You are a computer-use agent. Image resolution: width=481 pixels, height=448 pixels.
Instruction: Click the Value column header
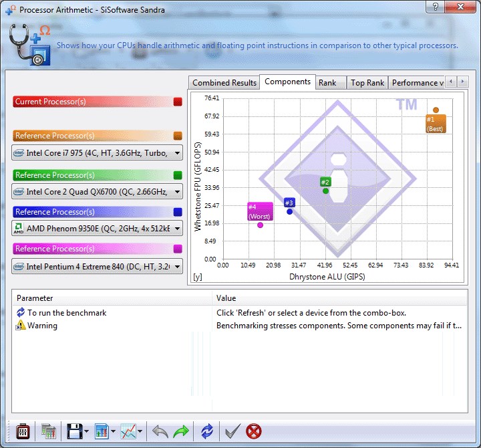pyautogui.click(x=339, y=298)
